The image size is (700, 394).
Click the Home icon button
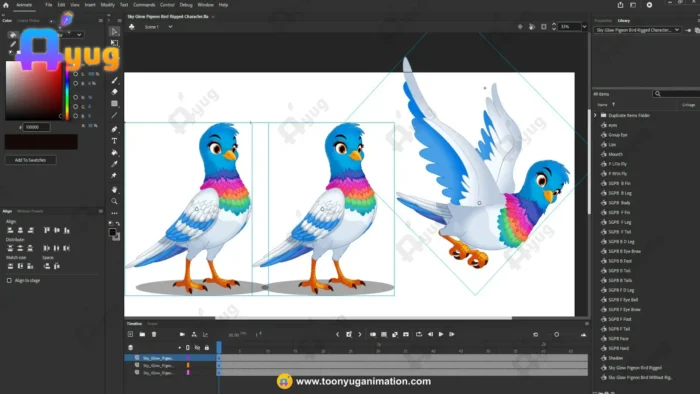[6, 5]
